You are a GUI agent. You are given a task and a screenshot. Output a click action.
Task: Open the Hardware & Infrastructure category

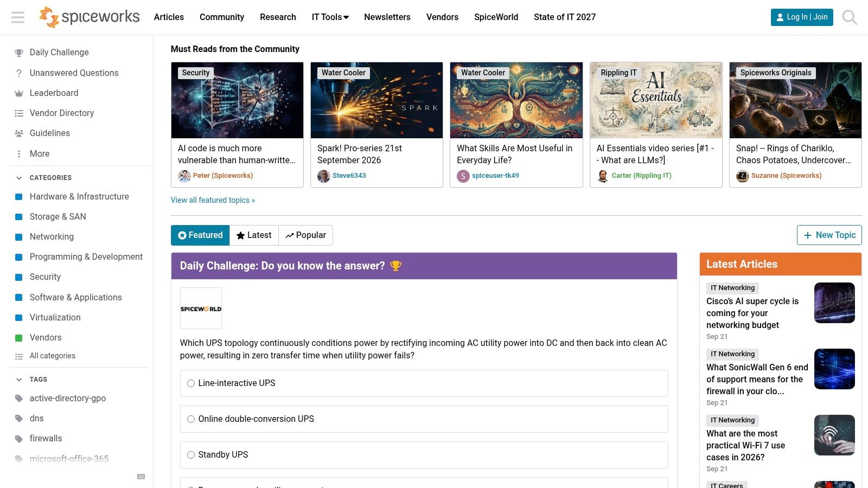pos(79,197)
